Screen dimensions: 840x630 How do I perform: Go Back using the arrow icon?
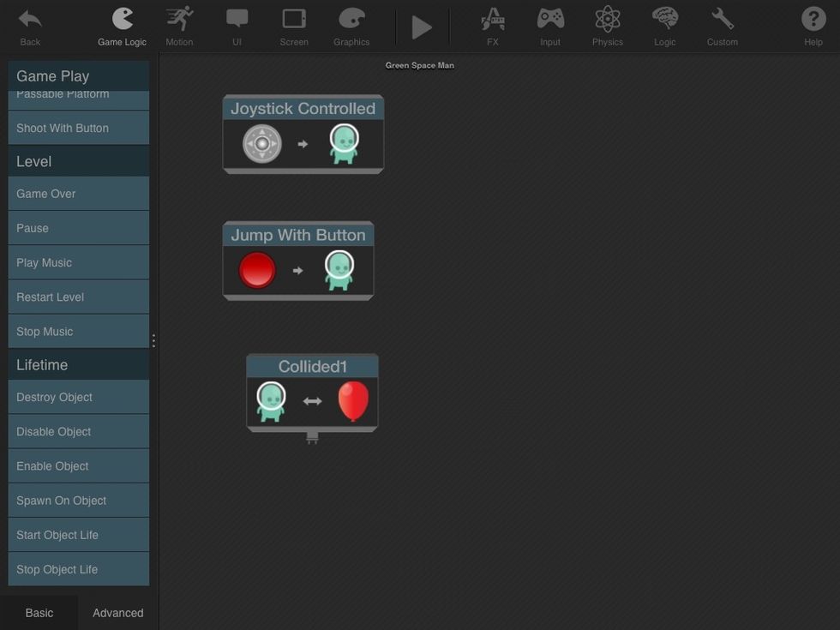[x=30, y=26]
